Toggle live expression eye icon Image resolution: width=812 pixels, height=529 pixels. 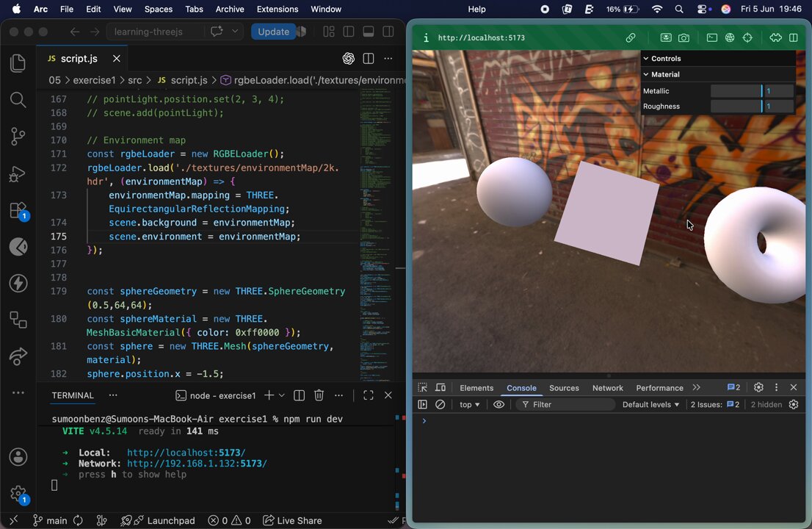[499, 405]
